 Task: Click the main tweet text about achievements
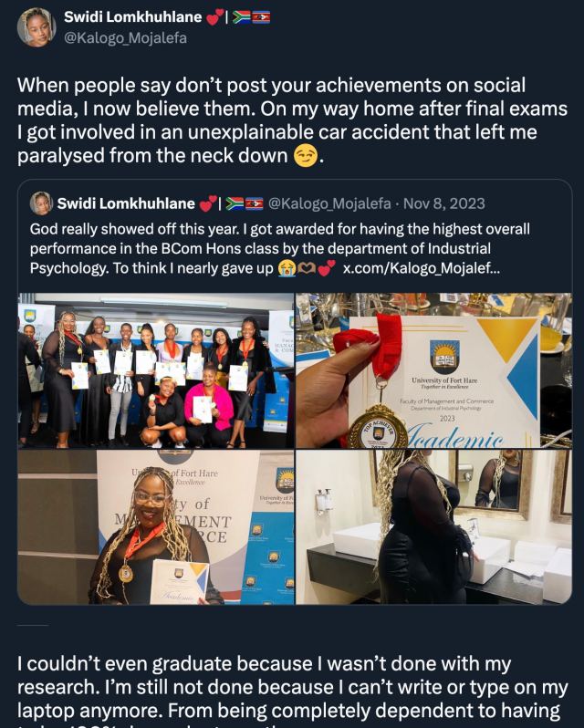pos(292,120)
